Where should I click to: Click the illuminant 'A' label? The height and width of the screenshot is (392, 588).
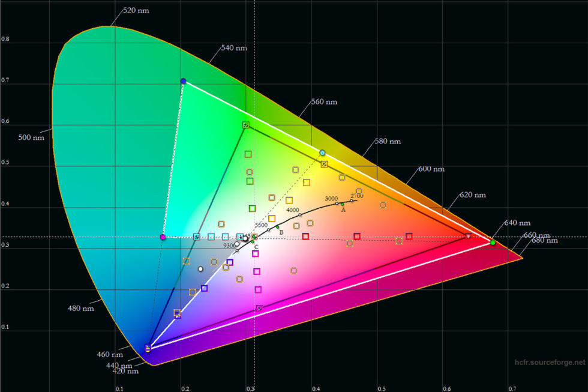pos(343,210)
